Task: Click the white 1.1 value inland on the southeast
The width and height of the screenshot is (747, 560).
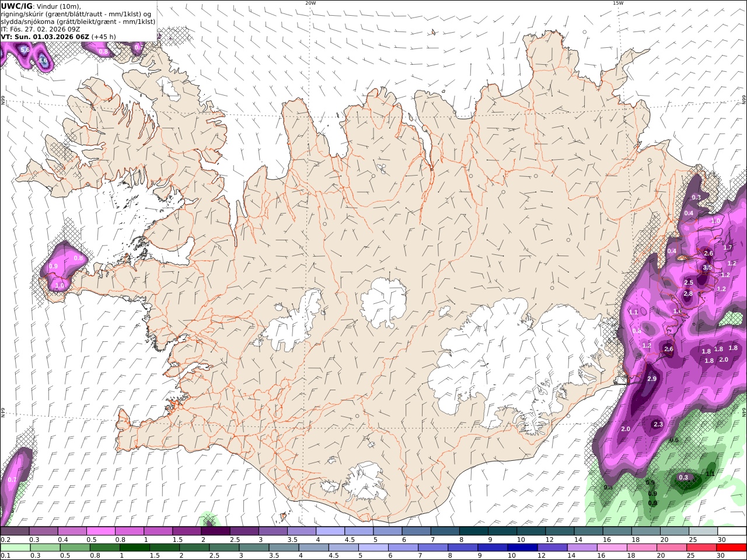Action: pos(634,313)
